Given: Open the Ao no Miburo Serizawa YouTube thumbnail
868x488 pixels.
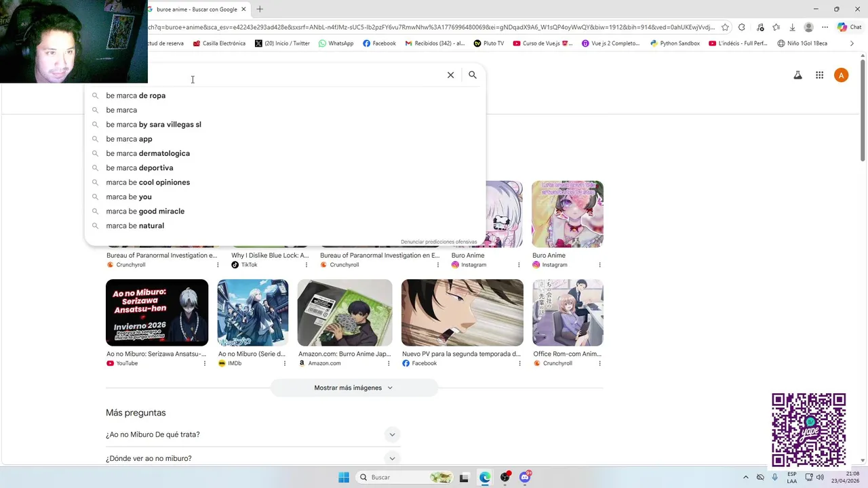Looking at the screenshot, I should click(157, 312).
